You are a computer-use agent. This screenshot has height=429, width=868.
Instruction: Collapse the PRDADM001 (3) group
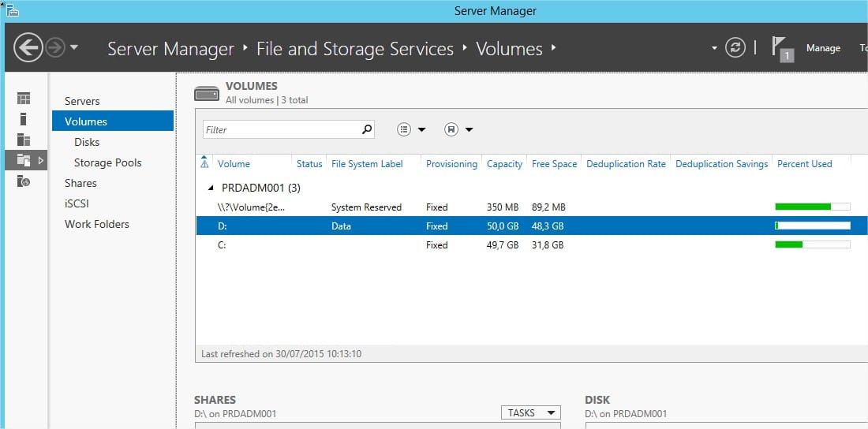click(x=211, y=188)
